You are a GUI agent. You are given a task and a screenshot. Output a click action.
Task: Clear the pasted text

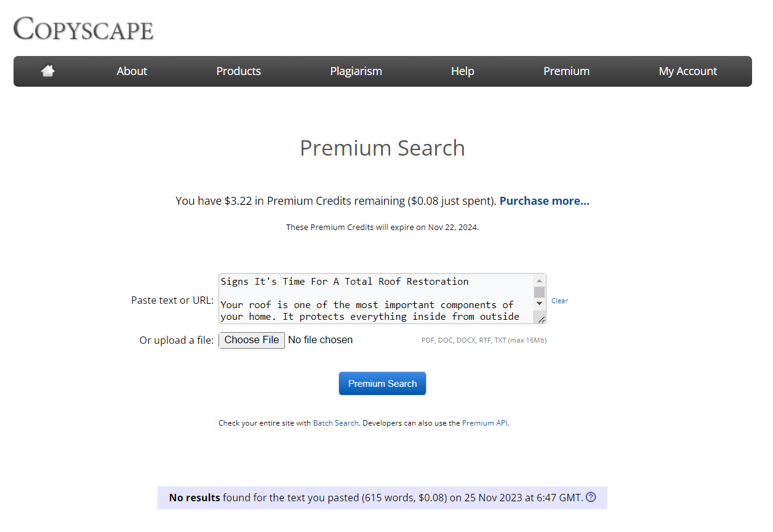(559, 301)
